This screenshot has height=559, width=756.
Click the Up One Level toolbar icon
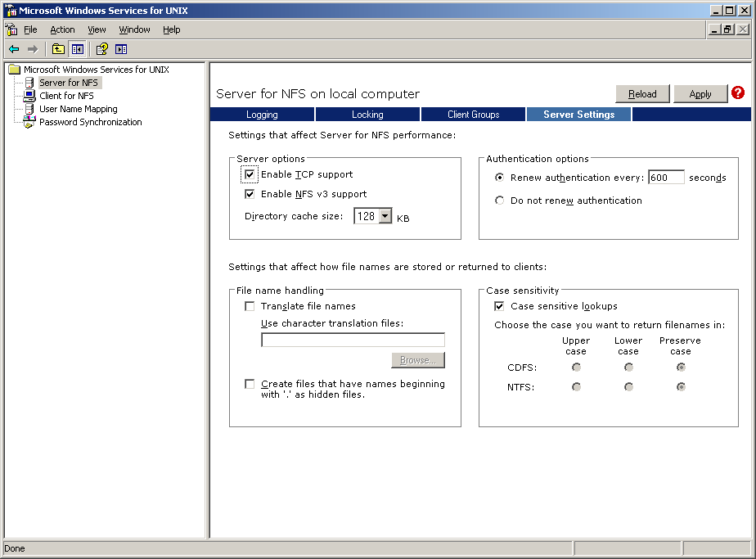click(58, 49)
